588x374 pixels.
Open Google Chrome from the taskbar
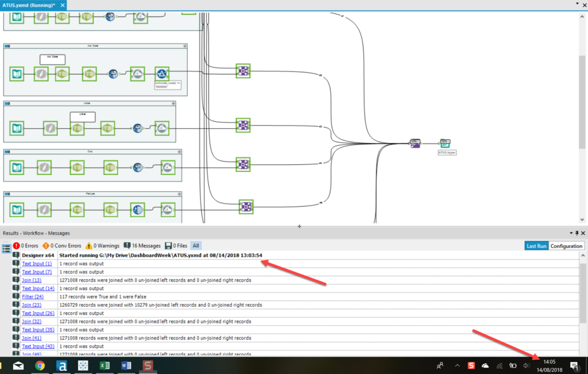(40, 365)
